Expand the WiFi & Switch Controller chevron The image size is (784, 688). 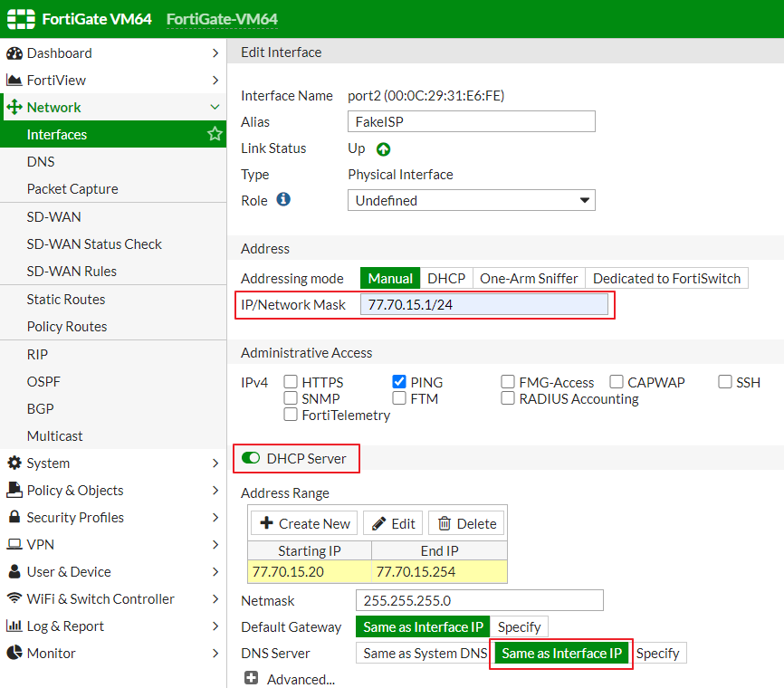pyautogui.click(x=215, y=598)
